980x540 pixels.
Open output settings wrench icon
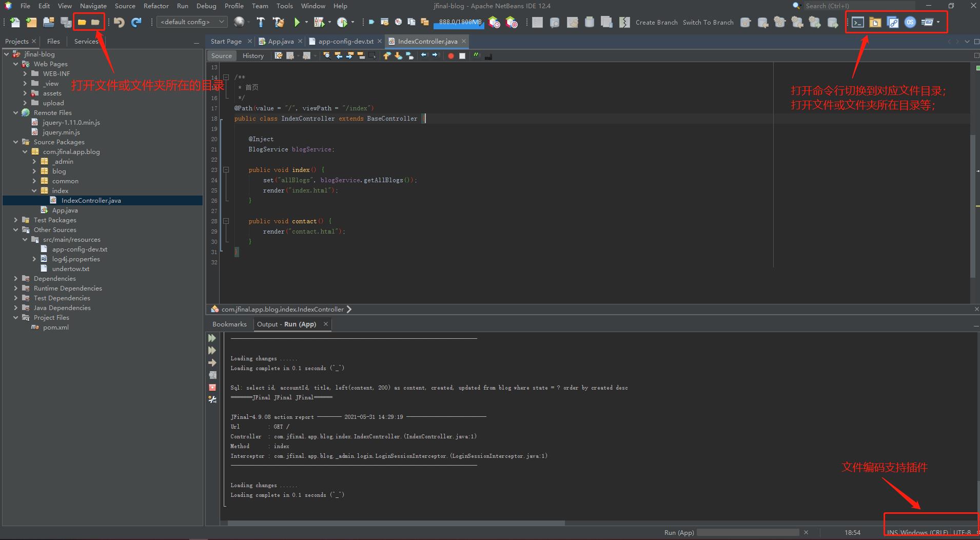(212, 399)
